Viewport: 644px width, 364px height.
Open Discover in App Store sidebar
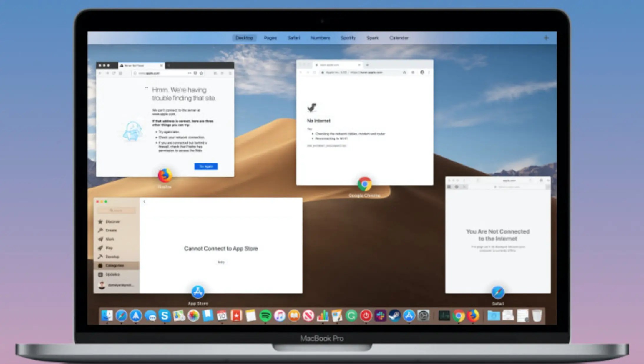[112, 221]
